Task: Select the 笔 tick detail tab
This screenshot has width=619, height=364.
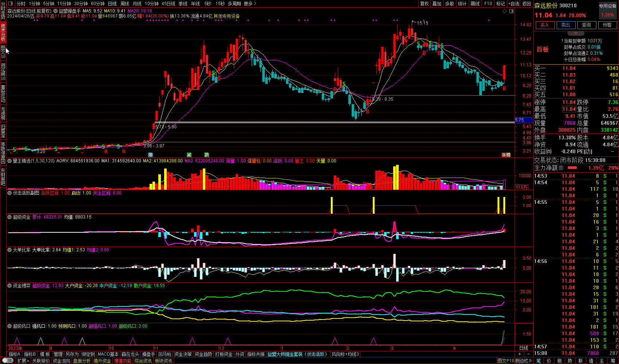Action: (538, 361)
